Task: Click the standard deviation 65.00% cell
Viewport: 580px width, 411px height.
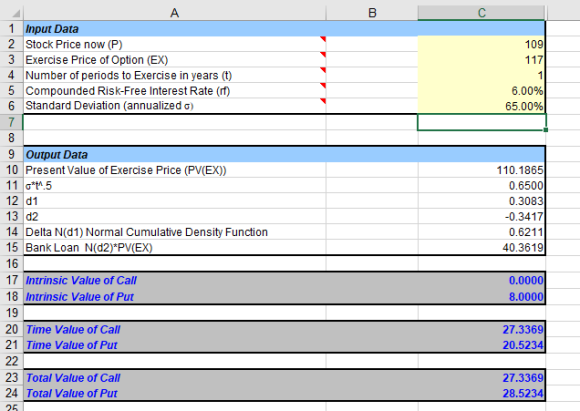Action: [x=481, y=106]
